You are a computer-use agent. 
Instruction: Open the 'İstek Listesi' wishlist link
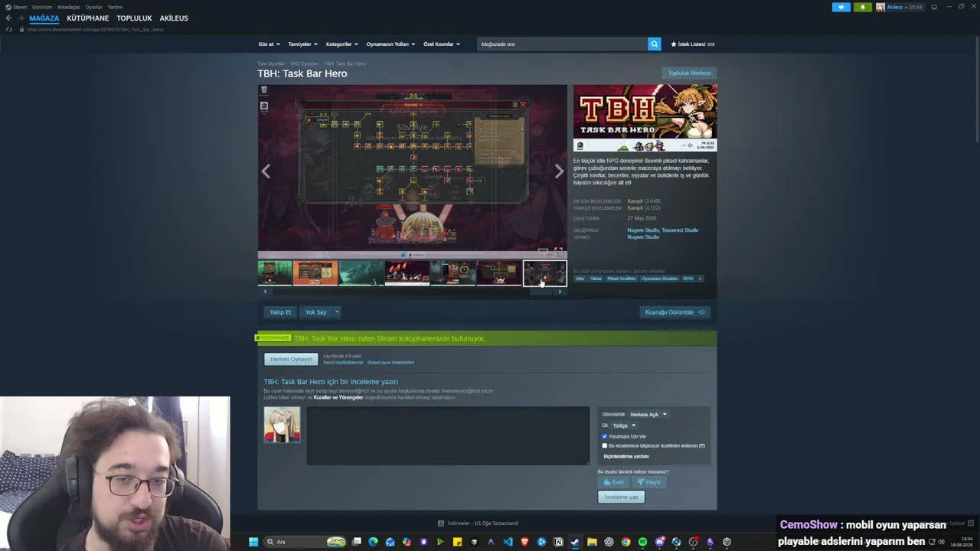(693, 44)
